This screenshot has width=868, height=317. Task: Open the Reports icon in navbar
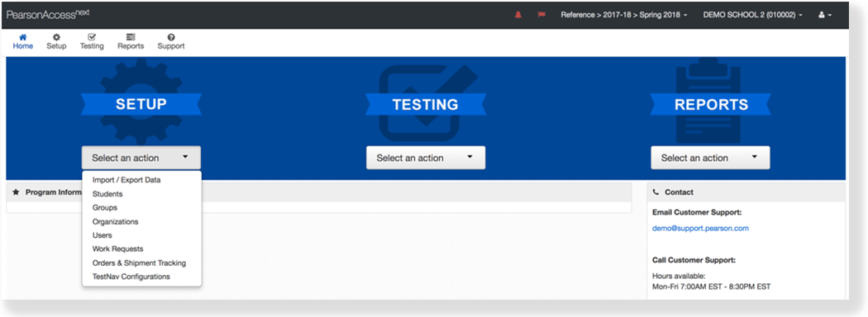tap(131, 37)
